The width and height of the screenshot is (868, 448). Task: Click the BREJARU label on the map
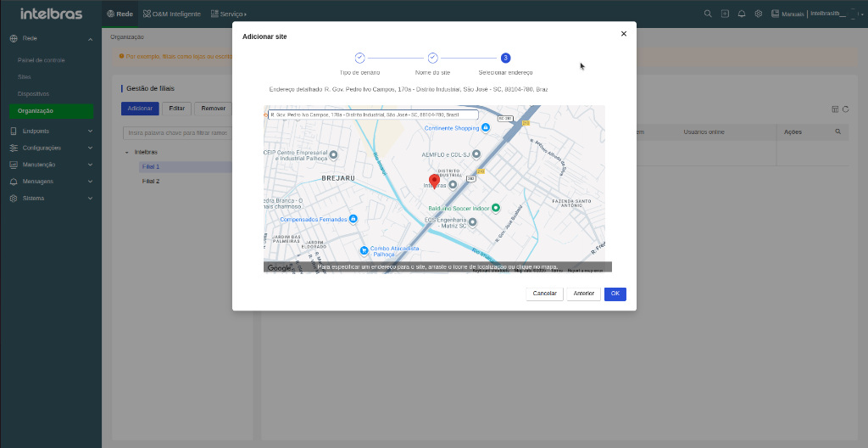tap(338, 178)
